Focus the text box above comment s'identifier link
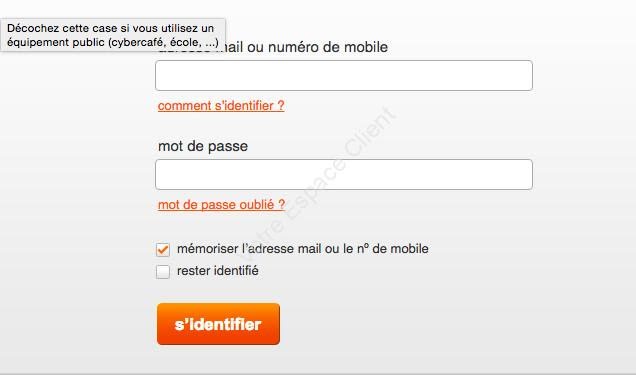The height and width of the screenshot is (375, 636). tap(344, 75)
